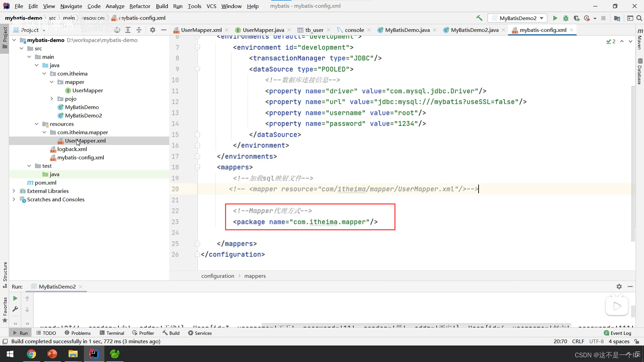Viewport: 644px width, 362px height.
Task: Collapse all in Project panel
Action: [139, 30]
